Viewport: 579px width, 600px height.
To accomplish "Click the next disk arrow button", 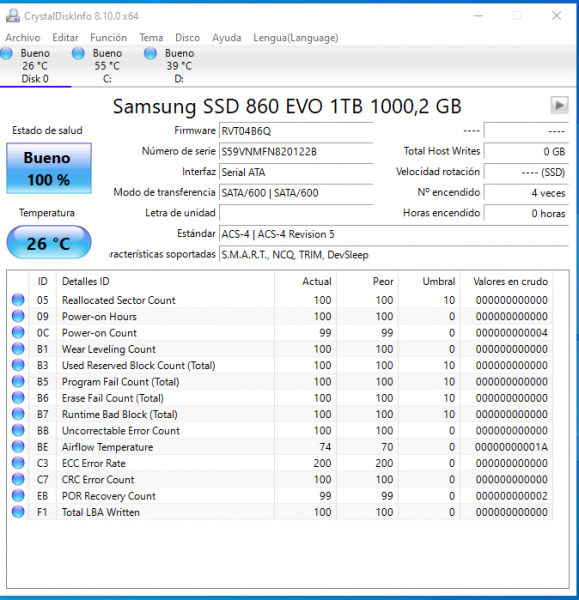I will tap(559, 105).
